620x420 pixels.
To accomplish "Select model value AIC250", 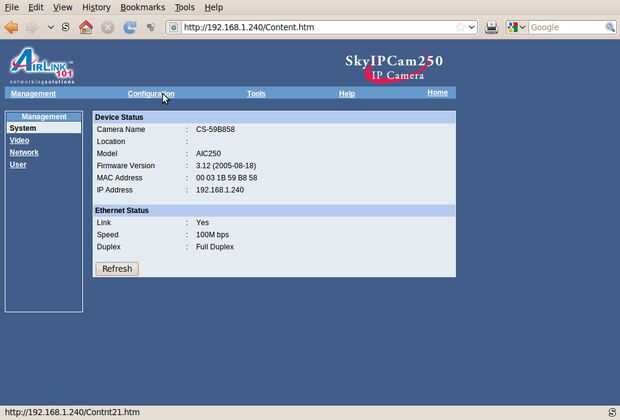I will (x=208, y=153).
